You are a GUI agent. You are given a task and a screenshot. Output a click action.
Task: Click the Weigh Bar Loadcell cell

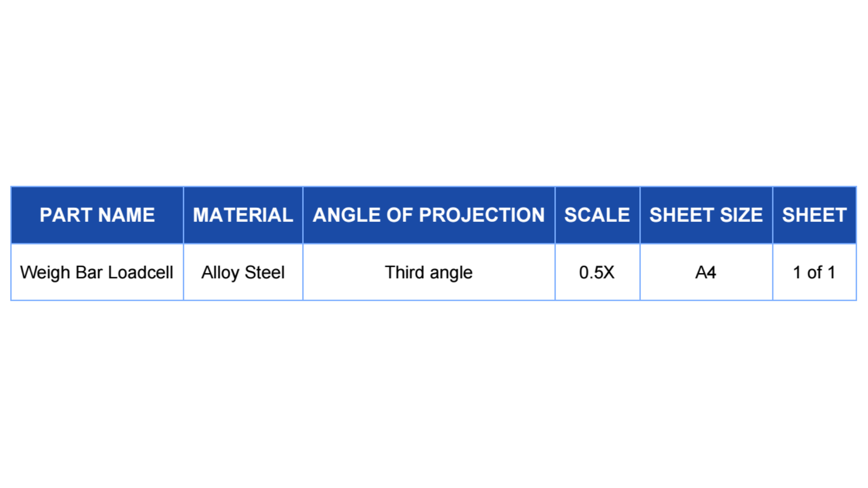point(97,272)
